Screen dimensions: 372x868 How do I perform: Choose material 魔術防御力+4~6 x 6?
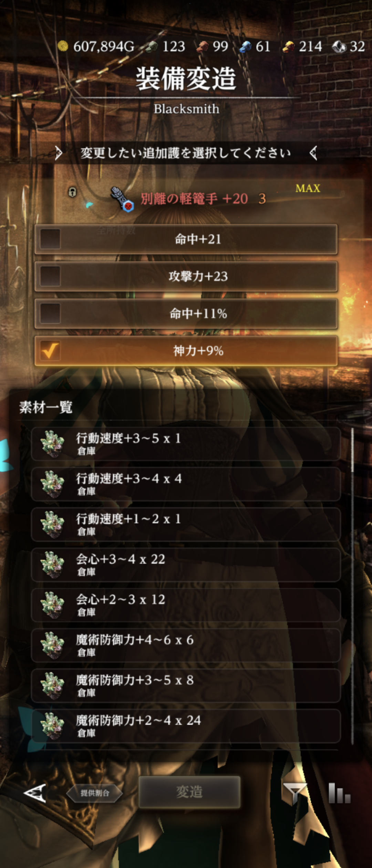click(186, 645)
